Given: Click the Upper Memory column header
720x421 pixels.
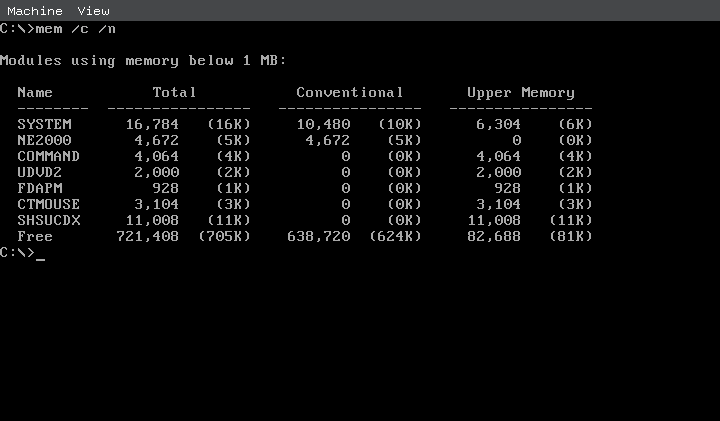Looking at the screenshot, I should coord(520,92).
